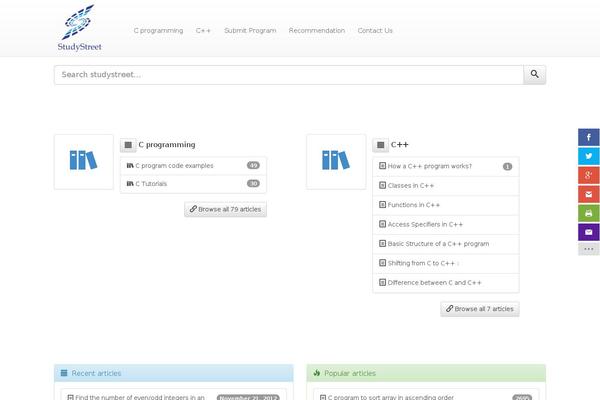Viewport: 600px width, 400px height.
Task: Open the C++ category heading
Action: [x=399, y=145]
